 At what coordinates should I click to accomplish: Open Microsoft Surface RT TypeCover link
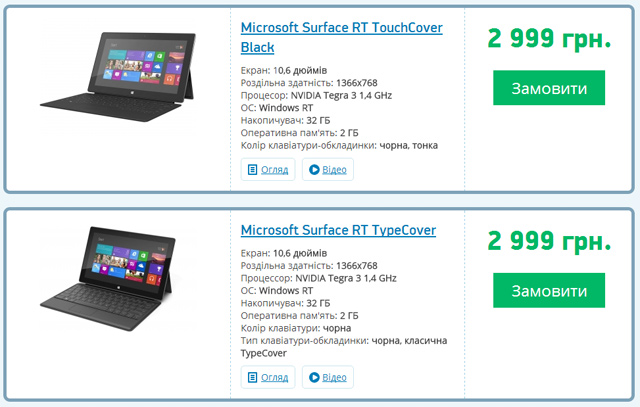pos(338,230)
